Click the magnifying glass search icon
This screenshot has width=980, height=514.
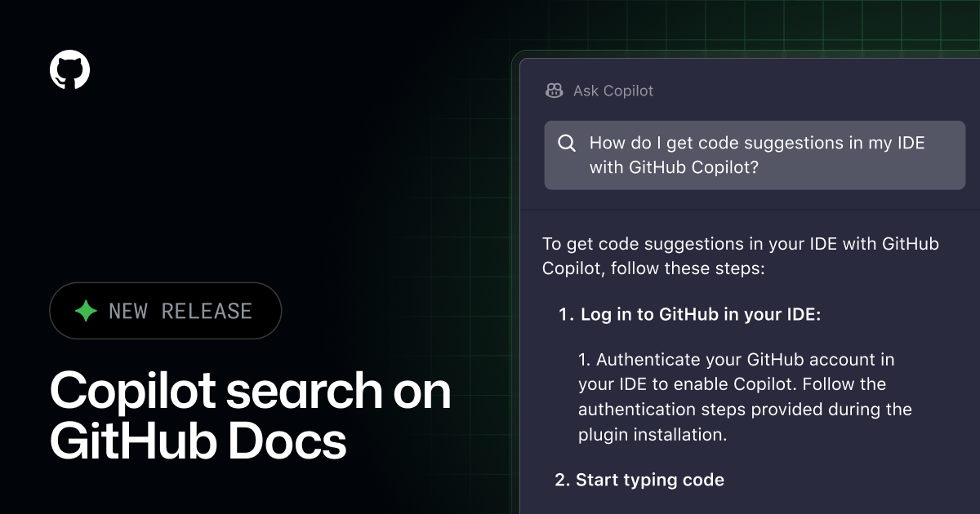pos(567,144)
